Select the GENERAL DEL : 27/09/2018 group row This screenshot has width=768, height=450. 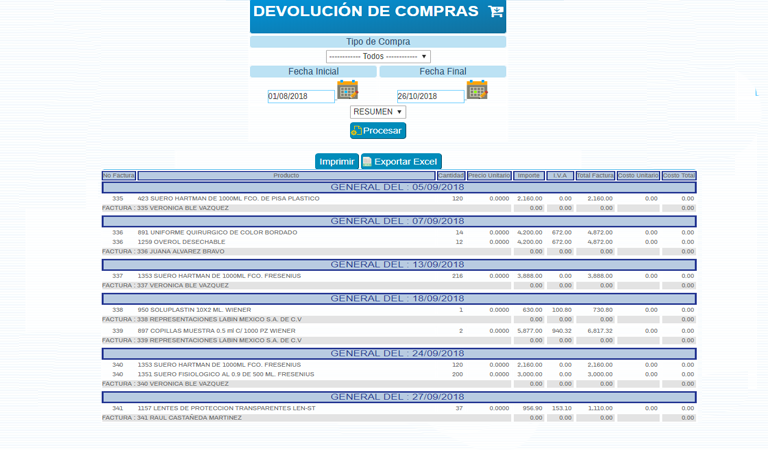point(398,397)
